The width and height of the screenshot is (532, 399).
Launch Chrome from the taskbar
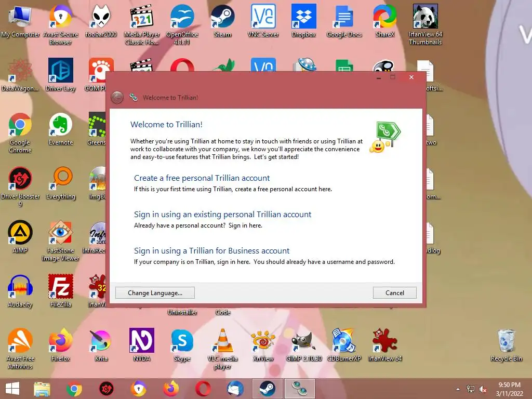pyautogui.click(x=74, y=389)
